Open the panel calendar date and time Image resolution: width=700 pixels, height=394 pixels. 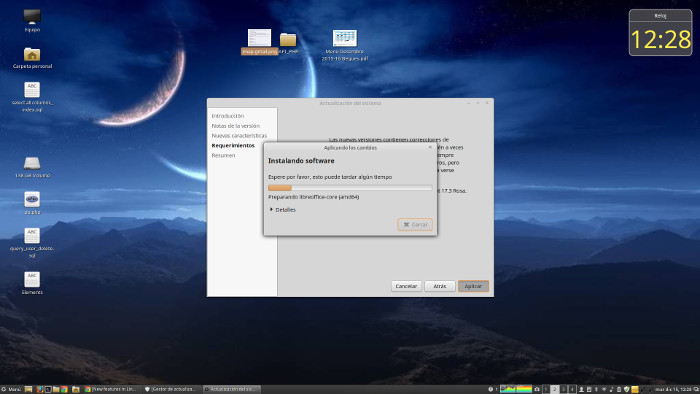(673, 389)
